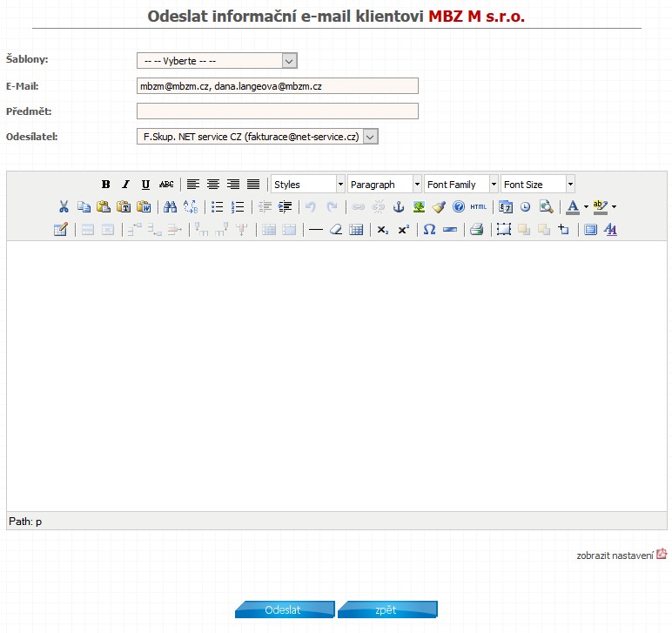Toggle absolute positioning icon
The image size is (672, 633).
coord(563,229)
